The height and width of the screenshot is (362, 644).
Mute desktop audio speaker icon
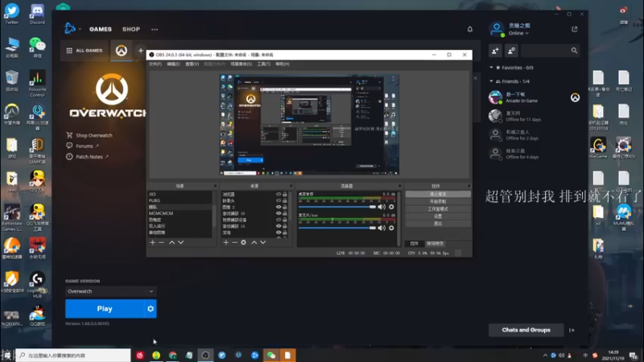382,207
